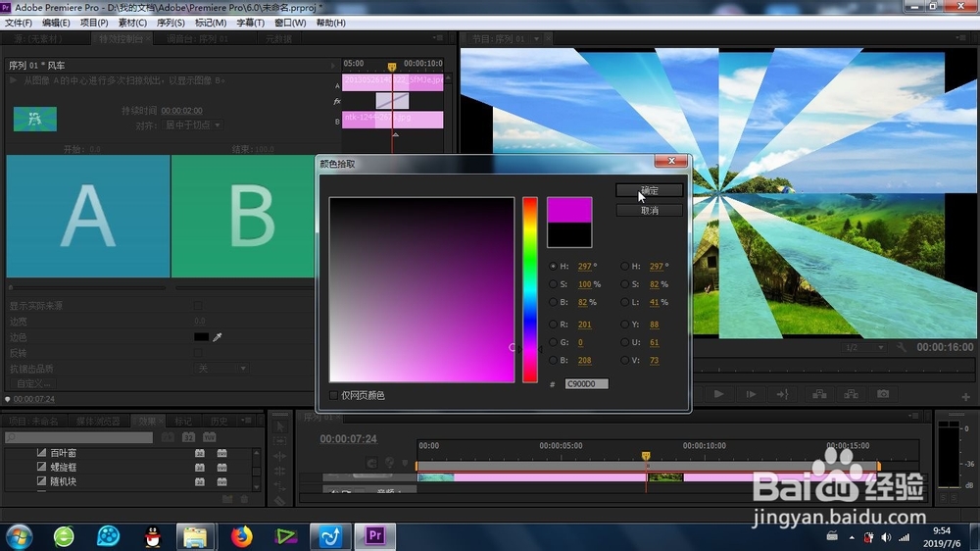Viewport: 980px width, 551px height.
Task: Open the 1/2 playback resolution dropdown
Action: [x=864, y=347]
